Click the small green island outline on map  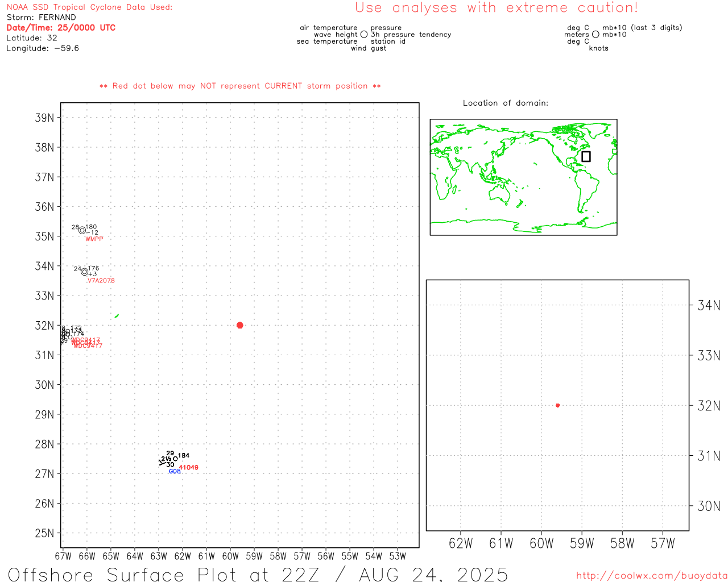(x=117, y=315)
